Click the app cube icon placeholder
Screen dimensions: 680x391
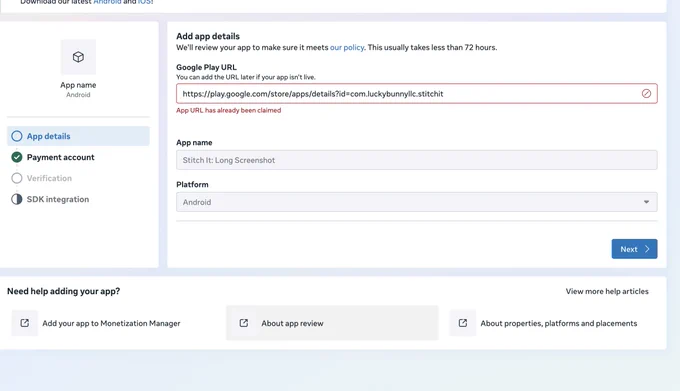pos(78,57)
